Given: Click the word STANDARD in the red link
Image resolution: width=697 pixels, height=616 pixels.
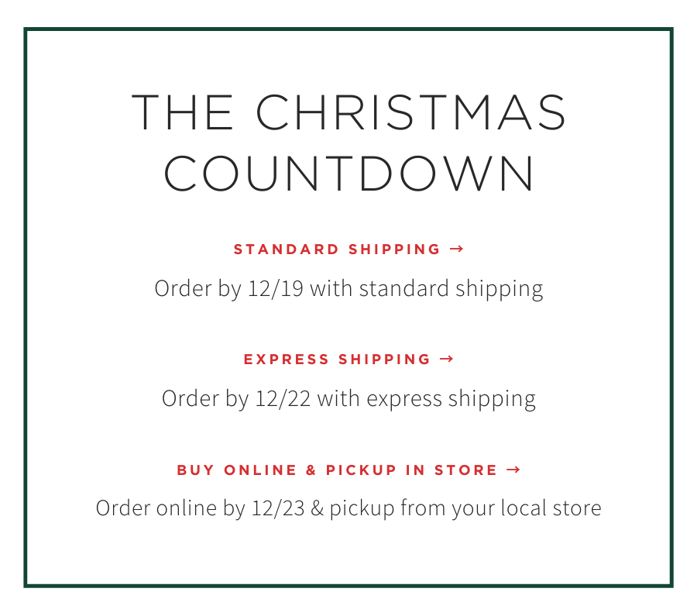Looking at the screenshot, I should pos(287,249).
